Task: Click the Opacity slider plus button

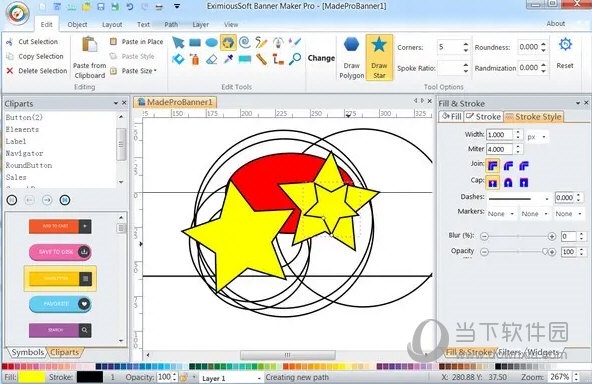Action: pyautogui.click(x=552, y=252)
